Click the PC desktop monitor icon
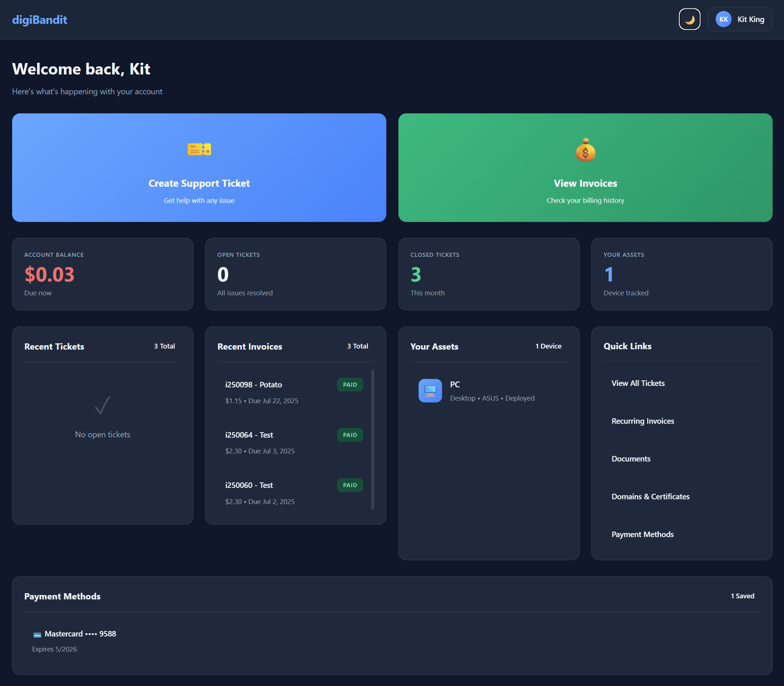This screenshot has width=784, height=686. click(x=430, y=390)
